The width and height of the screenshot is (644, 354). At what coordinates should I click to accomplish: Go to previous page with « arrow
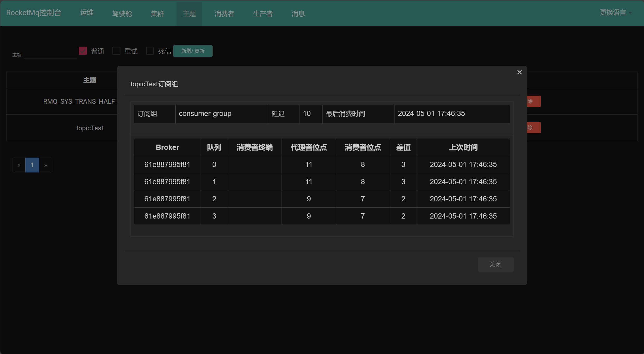pyautogui.click(x=18, y=165)
